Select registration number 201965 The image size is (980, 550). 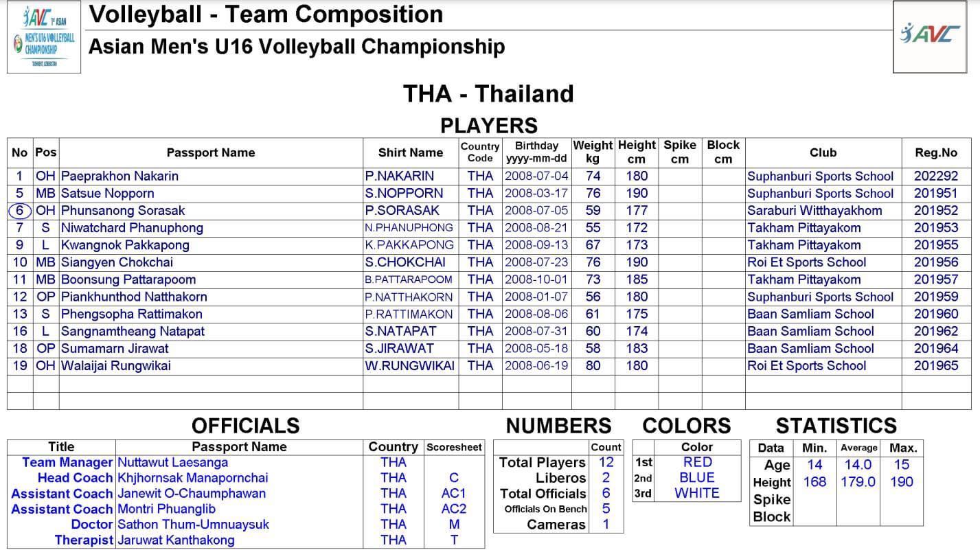pyautogui.click(x=935, y=366)
